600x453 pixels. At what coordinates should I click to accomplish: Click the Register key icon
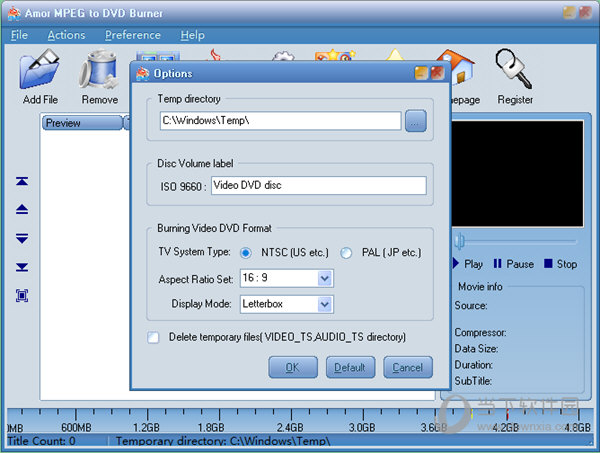pos(514,69)
